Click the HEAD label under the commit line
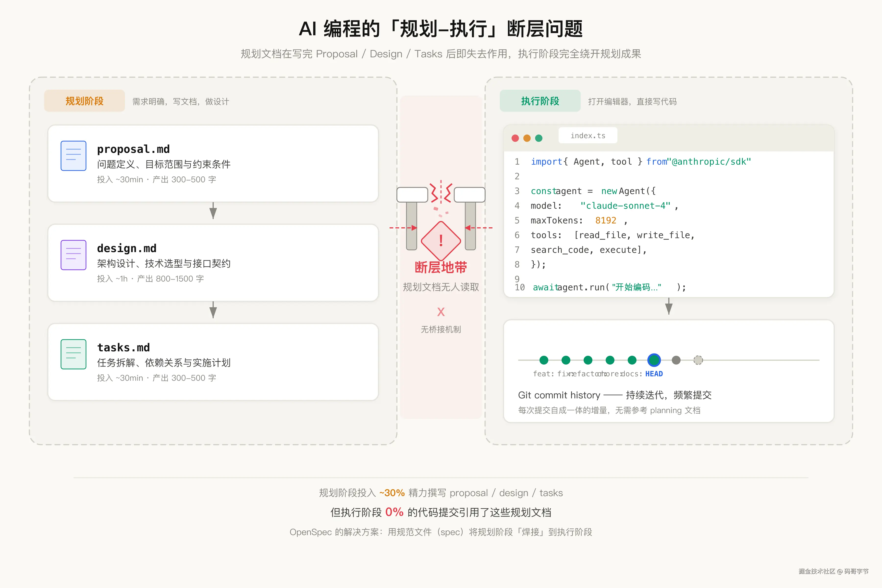Screen dimensions: 882x588 pyautogui.click(x=654, y=374)
